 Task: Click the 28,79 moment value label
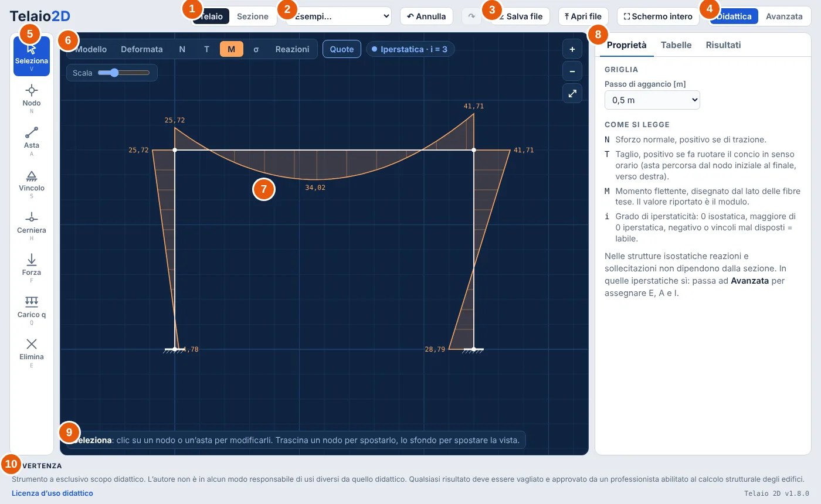435,349
